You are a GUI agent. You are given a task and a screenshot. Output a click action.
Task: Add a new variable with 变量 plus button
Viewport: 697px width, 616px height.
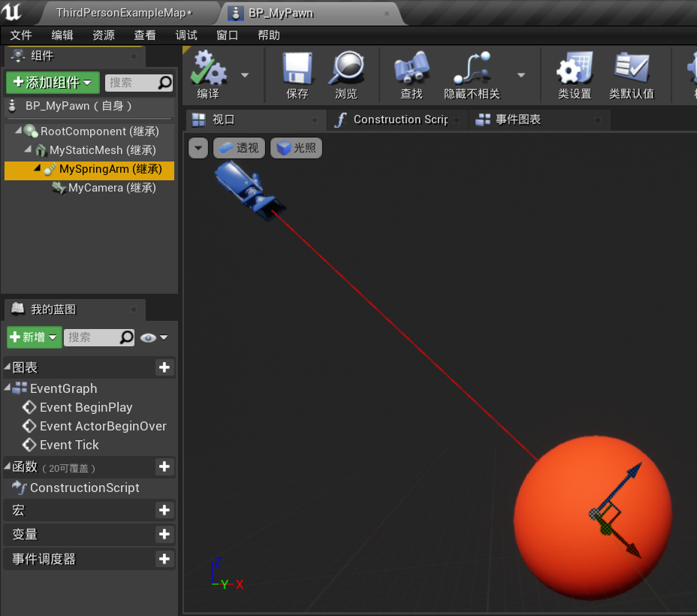click(x=164, y=534)
